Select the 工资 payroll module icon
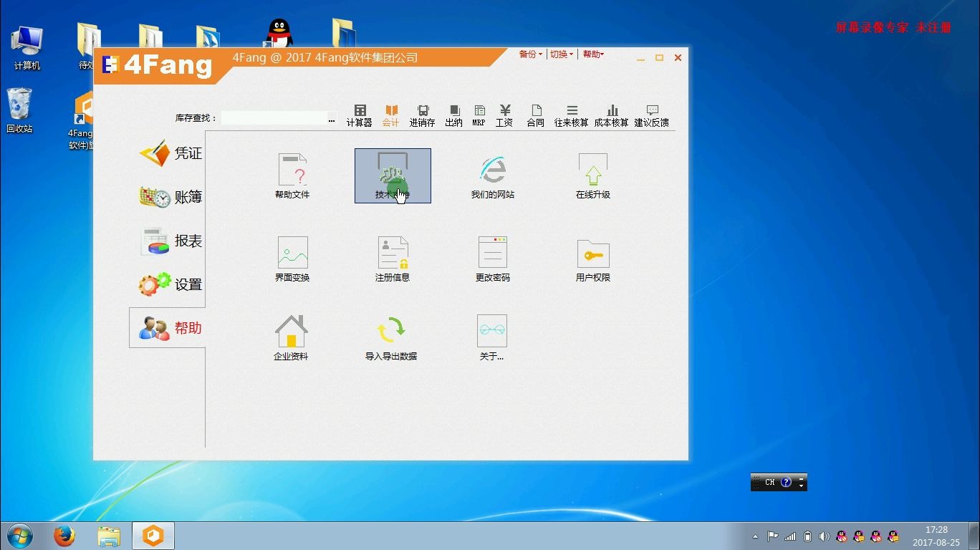Image resolution: width=980 pixels, height=550 pixels. [504, 115]
